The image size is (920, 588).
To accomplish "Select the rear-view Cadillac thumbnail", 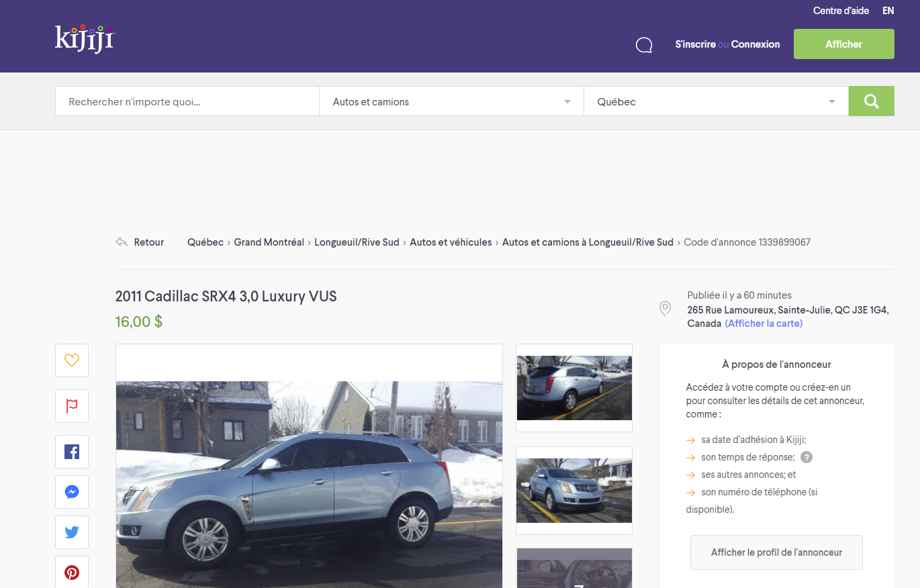I will [574, 388].
